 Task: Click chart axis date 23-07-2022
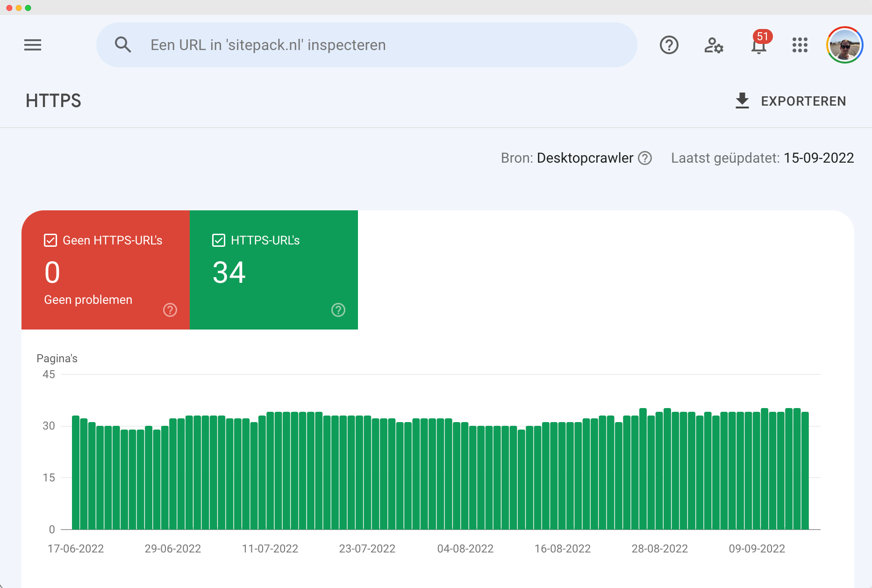click(367, 549)
